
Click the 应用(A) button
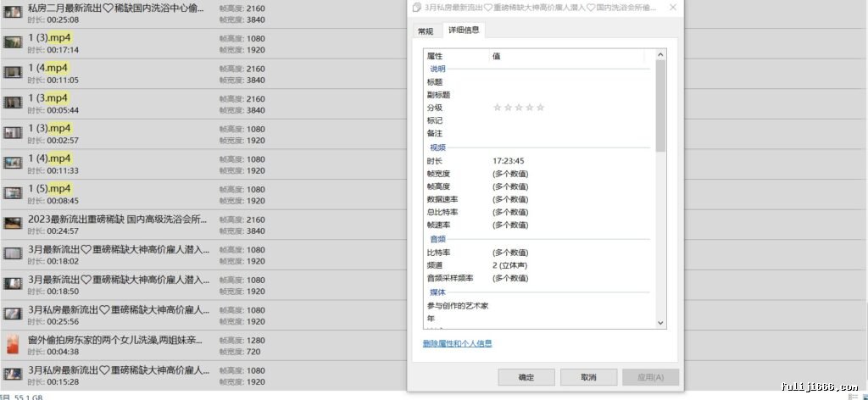[650, 377]
